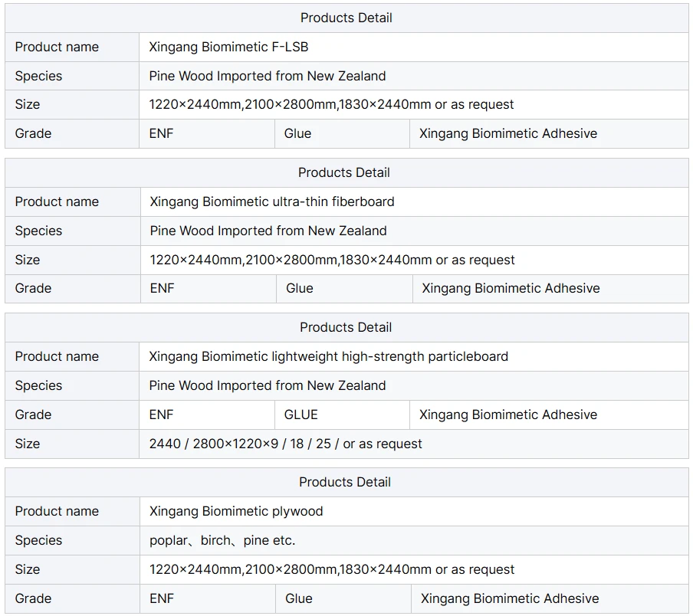This screenshot has width=693, height=616.
Task: Select the 2440 / 2800×1220×9 size cell
Action: [414, 444]
